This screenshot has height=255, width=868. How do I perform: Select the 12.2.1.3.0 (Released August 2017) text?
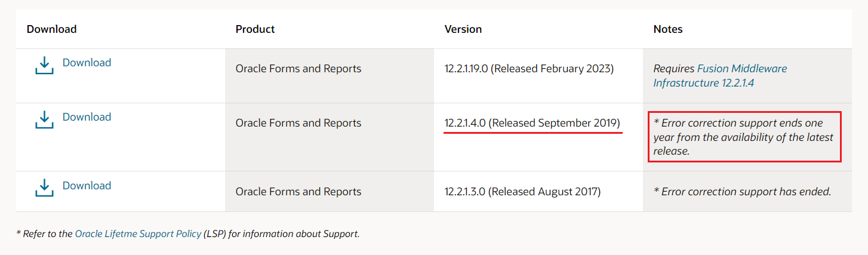pyautogui.click(x=522, y=192)
